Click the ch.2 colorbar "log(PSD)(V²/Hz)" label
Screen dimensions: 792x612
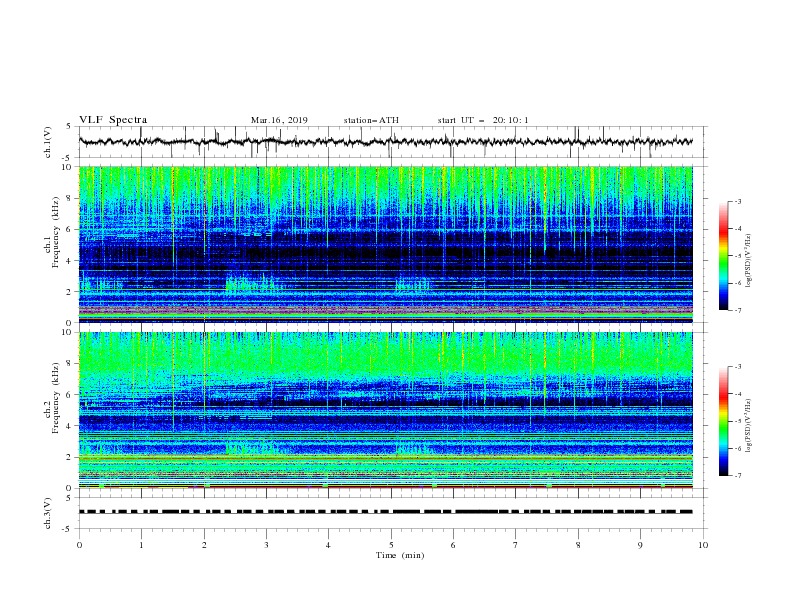click(748, 426)
